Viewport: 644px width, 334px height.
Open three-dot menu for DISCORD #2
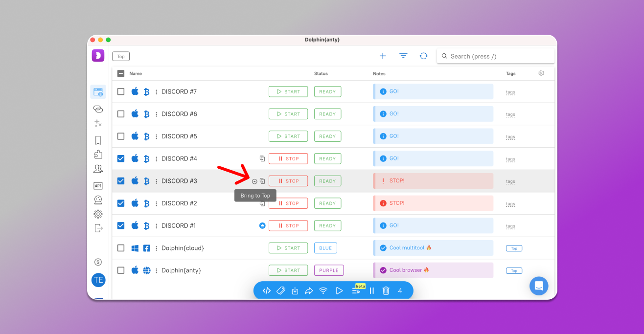[157, 203]
